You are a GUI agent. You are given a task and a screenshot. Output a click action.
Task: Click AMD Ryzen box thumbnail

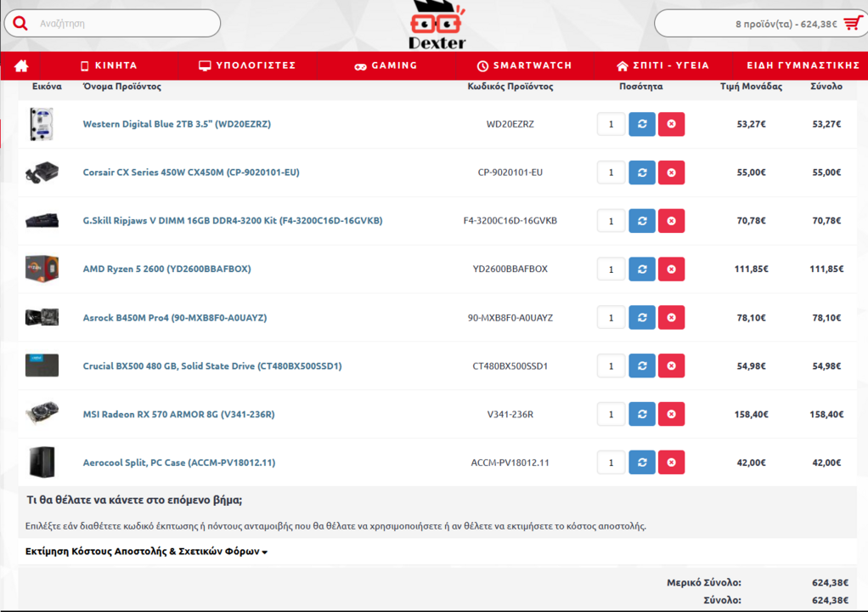pos(42,269)
